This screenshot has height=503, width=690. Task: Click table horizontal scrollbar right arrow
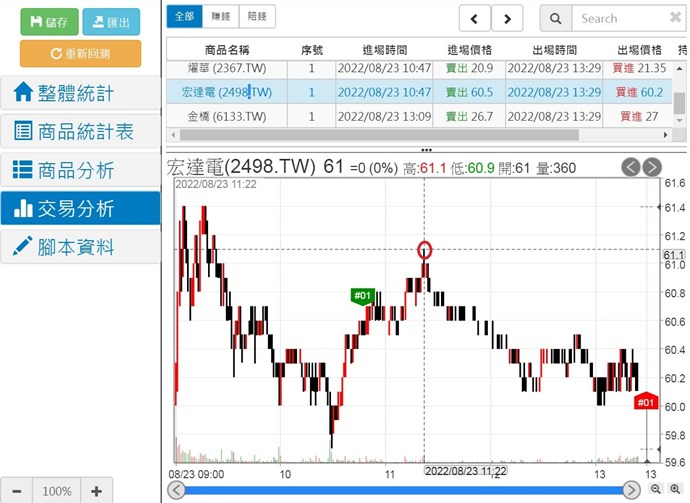[665, 135]
